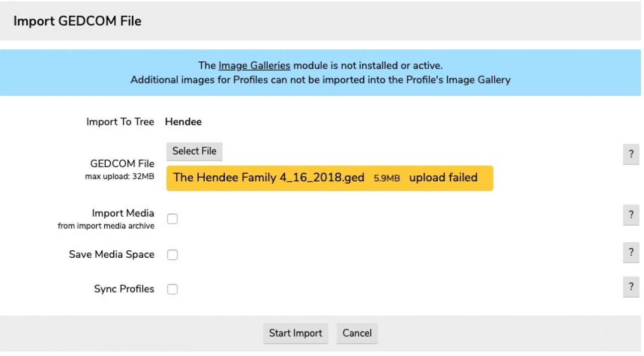
Task: Click the 'upload failed' status text
Action: (443, 178)
